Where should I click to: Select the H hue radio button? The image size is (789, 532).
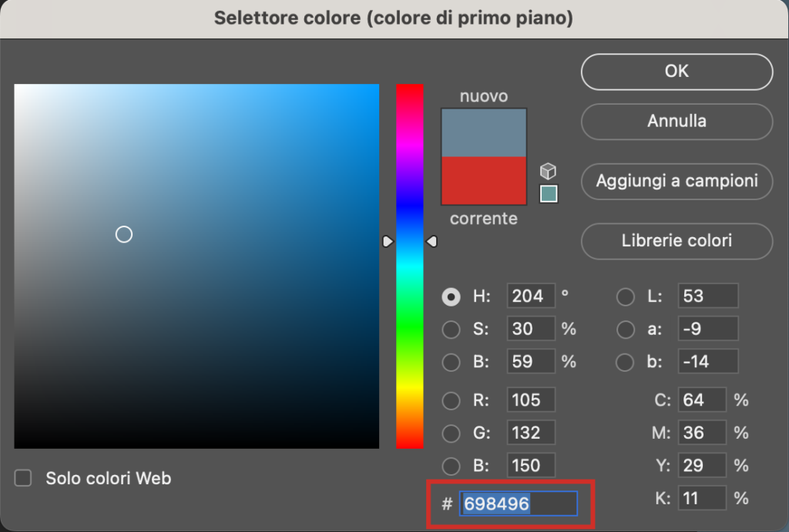(452, 296)
